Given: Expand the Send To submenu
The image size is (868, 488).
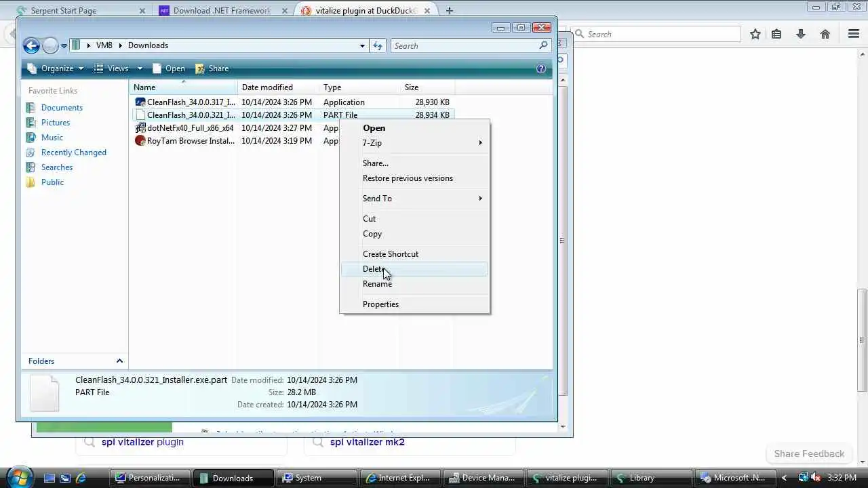Looking at the screenshot, I should click(x=414, y=199).
